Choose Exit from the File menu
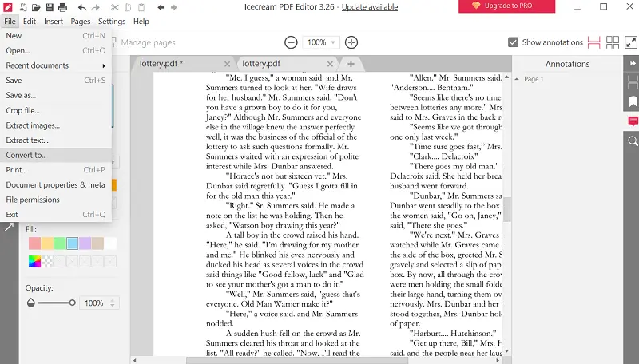This screenshot has height=364, width=639. coord(56,215)
